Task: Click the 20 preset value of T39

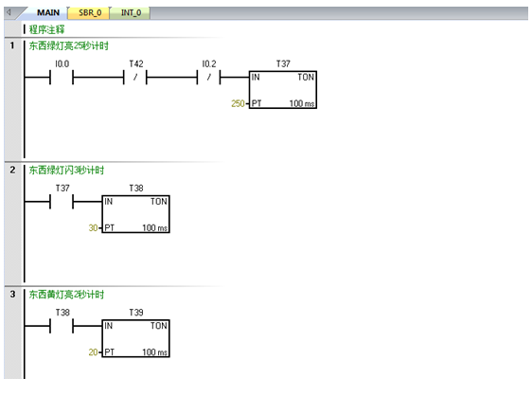Action: click(x=93, y=351)
